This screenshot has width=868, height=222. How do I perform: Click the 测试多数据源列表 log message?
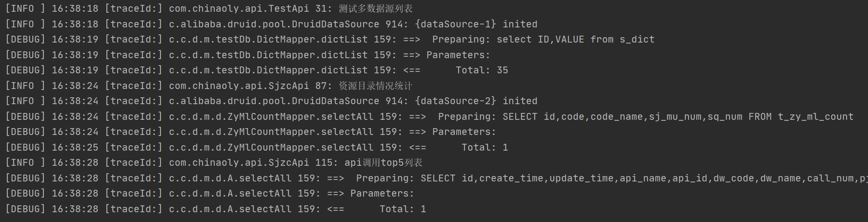tap(375, 9)
